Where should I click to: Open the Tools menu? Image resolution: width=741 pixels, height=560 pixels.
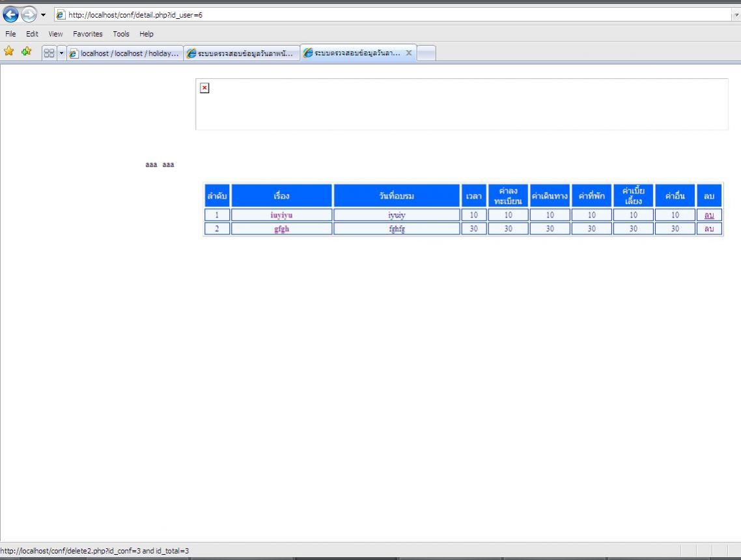(x=121, y=34)
